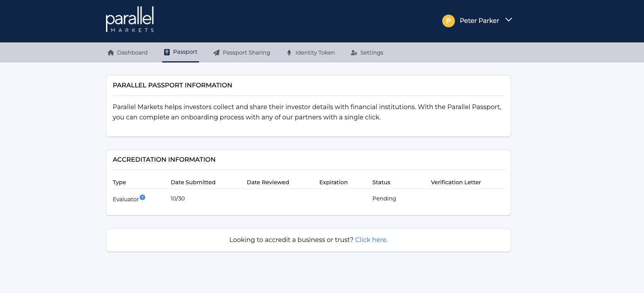
Task: Click the Evaluator help question icon
Action: (142, 197)
